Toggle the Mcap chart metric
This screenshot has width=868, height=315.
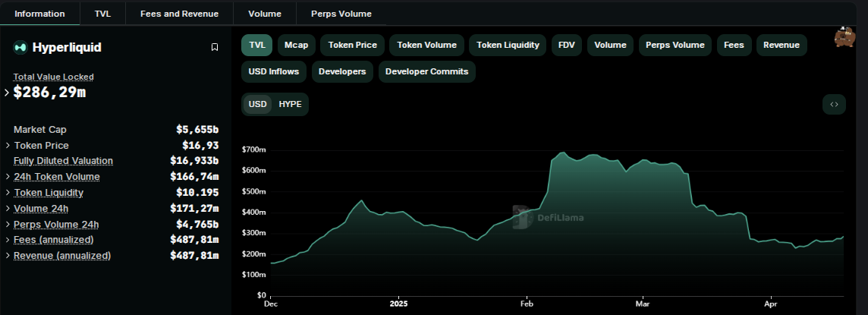click(296, 45)
